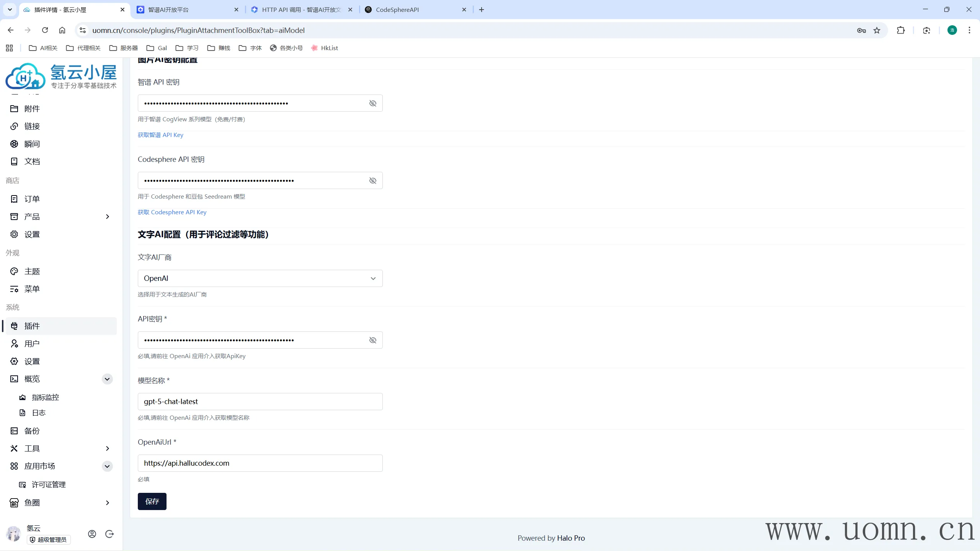
Task: Expand the 产品 products submenu
Action: pos(107,217)
